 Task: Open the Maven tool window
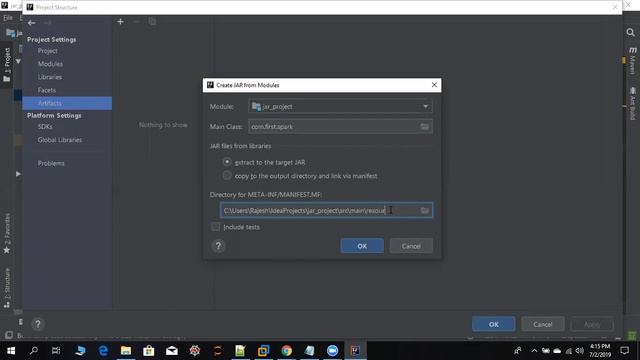[x=633, y=61]
